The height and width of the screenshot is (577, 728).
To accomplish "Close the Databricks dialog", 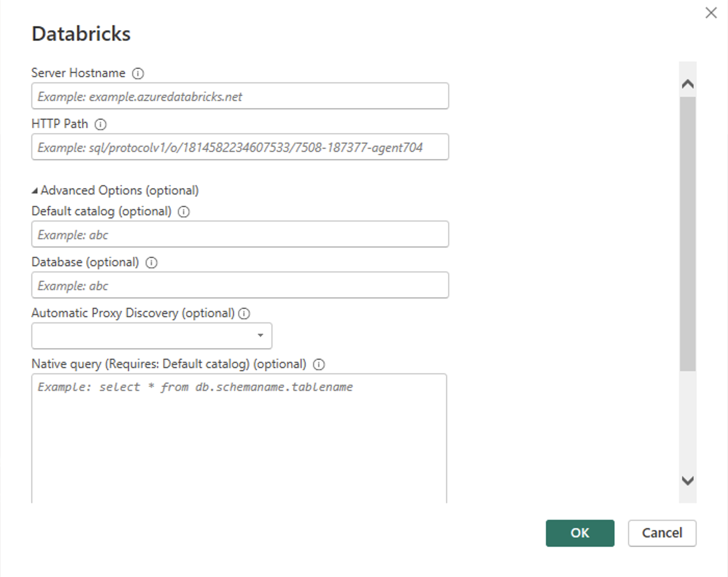I will point(711,12).
